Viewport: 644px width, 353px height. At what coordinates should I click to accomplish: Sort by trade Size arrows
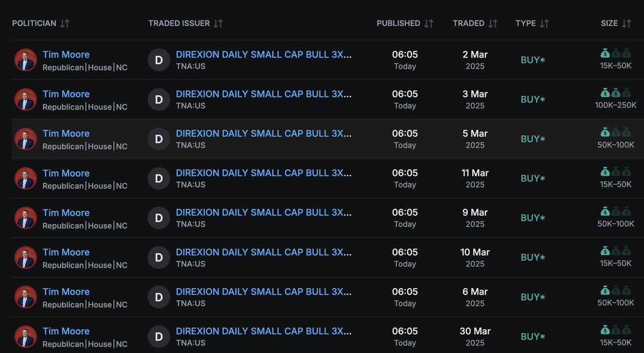tap(626, 24)
